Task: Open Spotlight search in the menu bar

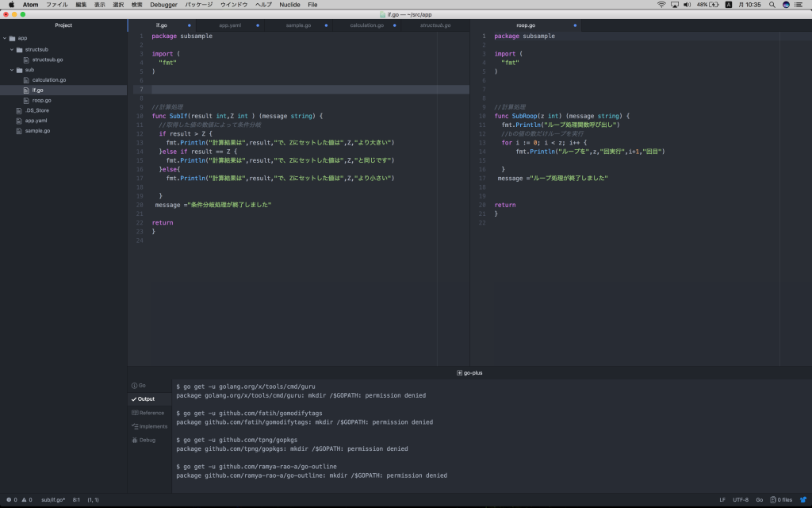Action: tap(772, 5)
